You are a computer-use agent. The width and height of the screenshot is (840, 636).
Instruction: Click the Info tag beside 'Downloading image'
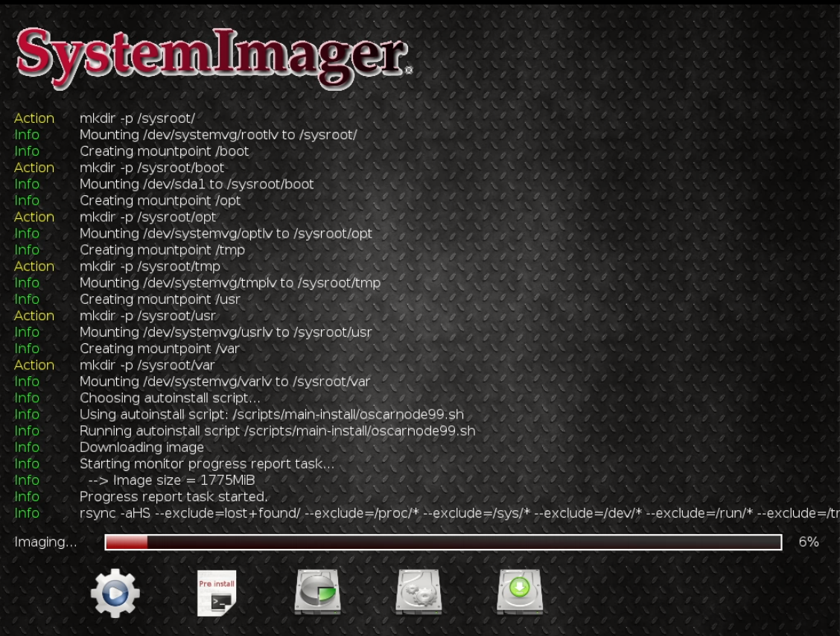(x=26, y=448)
